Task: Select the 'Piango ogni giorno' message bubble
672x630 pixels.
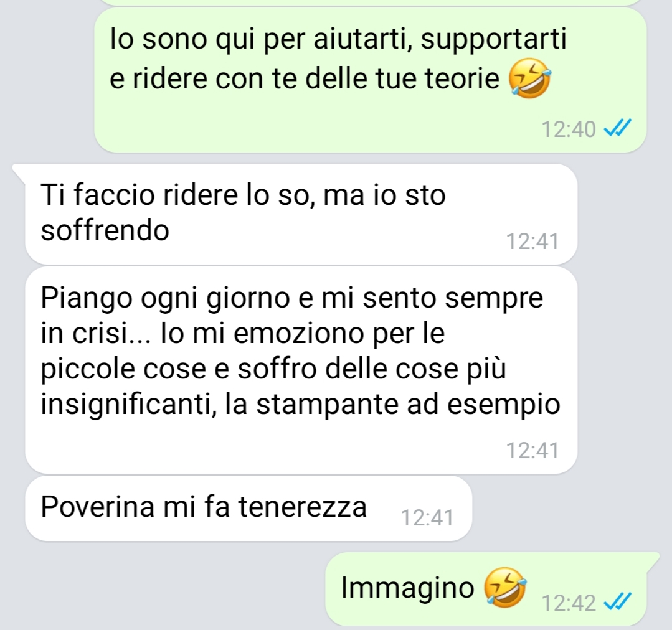Action: click(x=301, y=370)
